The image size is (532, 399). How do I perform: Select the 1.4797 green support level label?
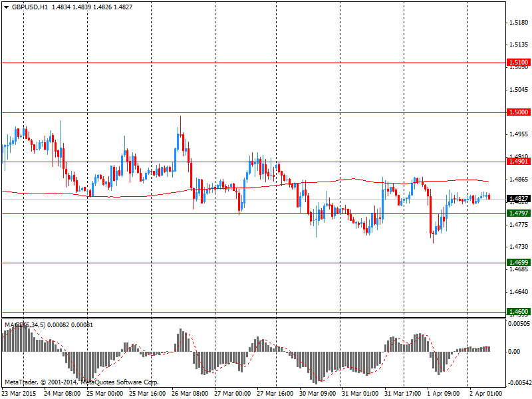pyautogui.click(x=519, y=213)
